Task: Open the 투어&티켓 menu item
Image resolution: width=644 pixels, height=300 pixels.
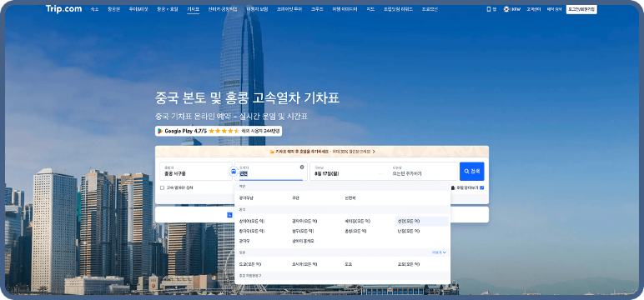Action: pos(138,9)
